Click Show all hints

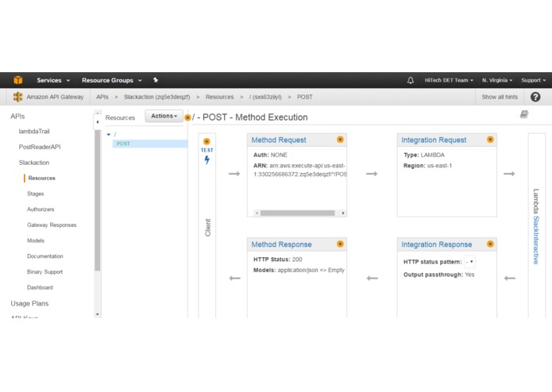pyautogui.click(x=500, y=97)
